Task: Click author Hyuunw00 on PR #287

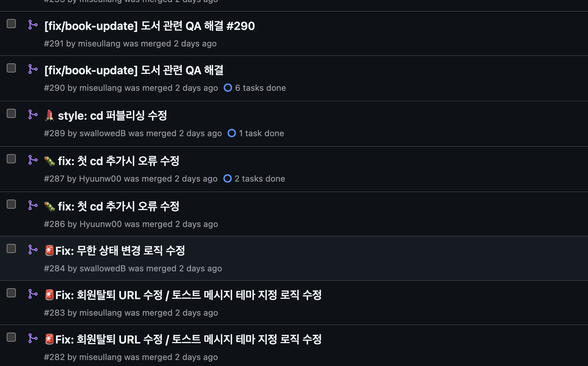Action: (100, 179)
